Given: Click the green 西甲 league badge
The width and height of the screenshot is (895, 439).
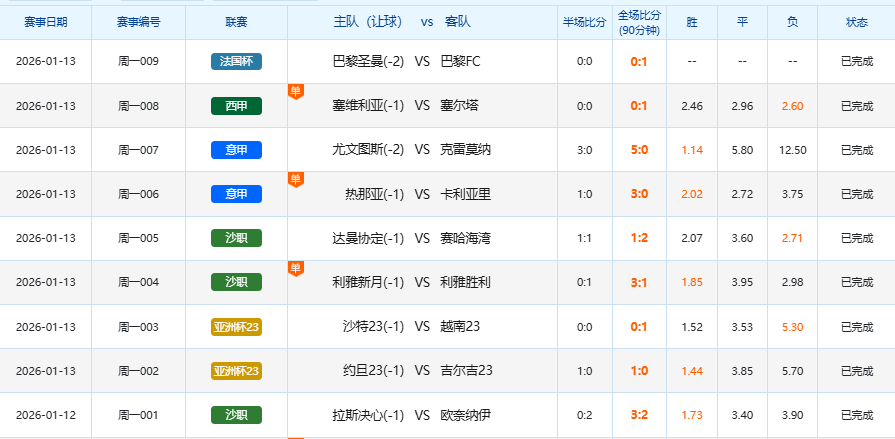Looking at the screenshot, I should coord(236,106).
